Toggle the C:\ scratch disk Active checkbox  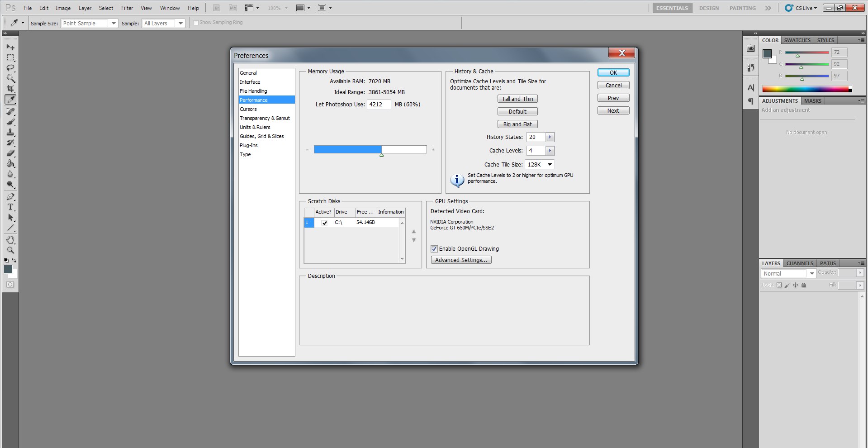coord(324,223)
